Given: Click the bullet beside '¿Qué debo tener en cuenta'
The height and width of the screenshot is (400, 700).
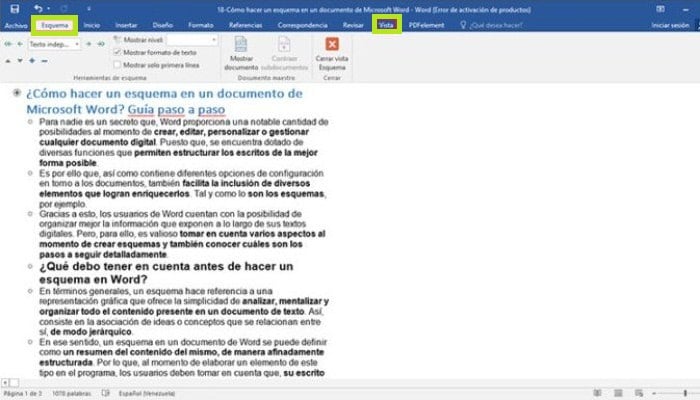Looking at the screenshot, I should (x=30, y=267).
